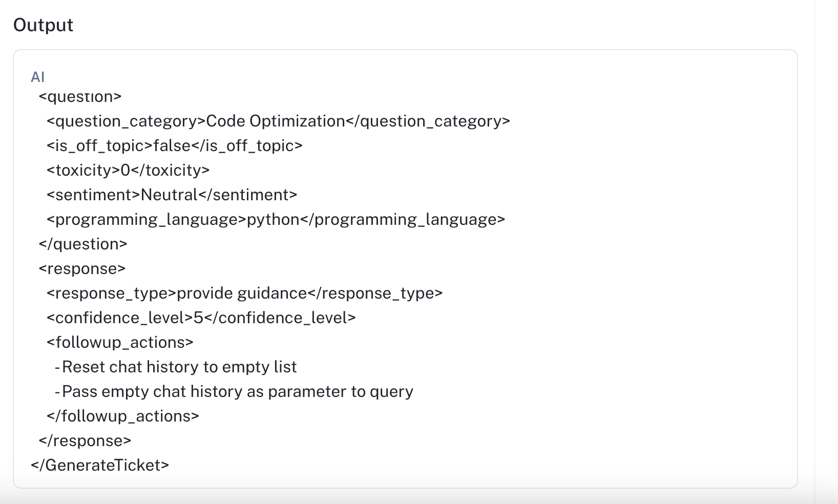
Task: Click the AI message label
Action: tap(37, 77)
